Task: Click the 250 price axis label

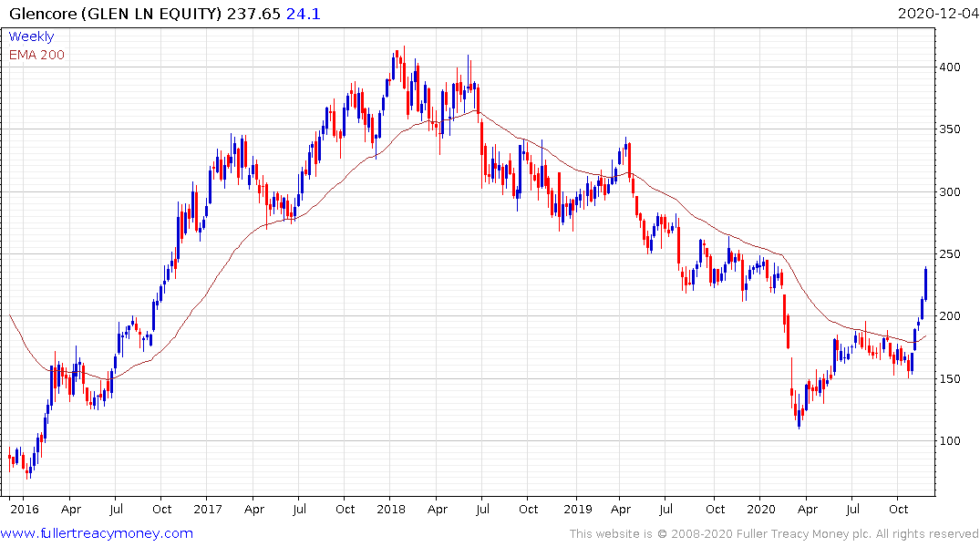Action: click(950, 253)
